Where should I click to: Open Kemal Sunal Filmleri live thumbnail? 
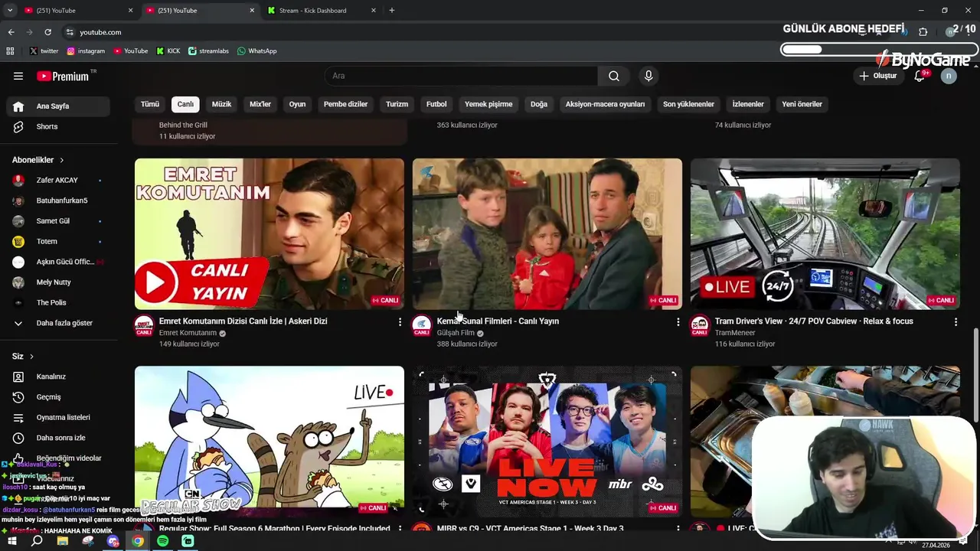click(547, 233)
